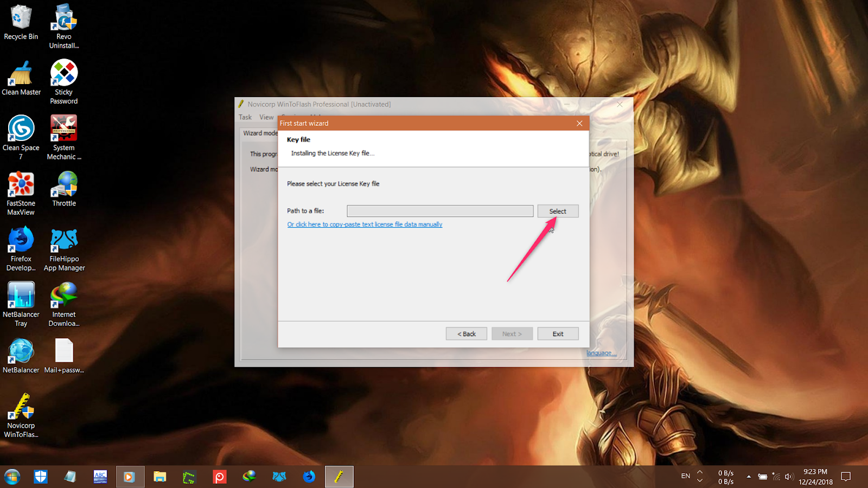Close the First start wizard dialog
Image resolution: width=868 pixels, height=488 pixels.
point(579,123)
